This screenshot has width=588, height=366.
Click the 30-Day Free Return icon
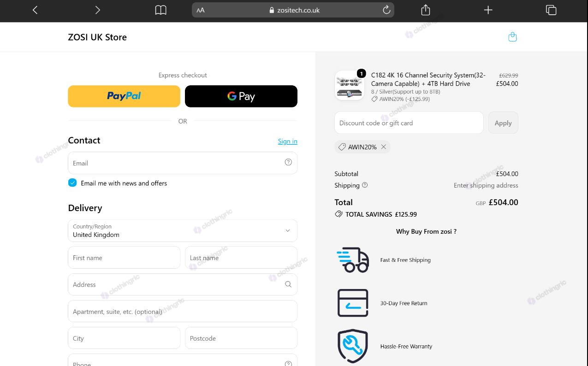[x=353, y=303]
